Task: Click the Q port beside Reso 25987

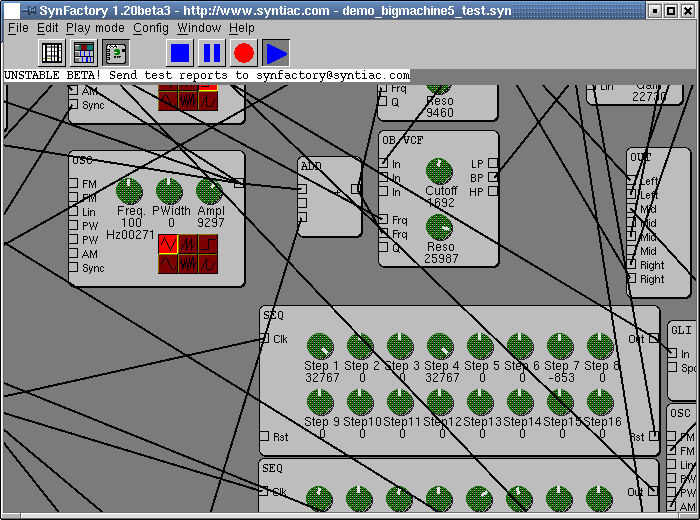Action: pos(383,247)
